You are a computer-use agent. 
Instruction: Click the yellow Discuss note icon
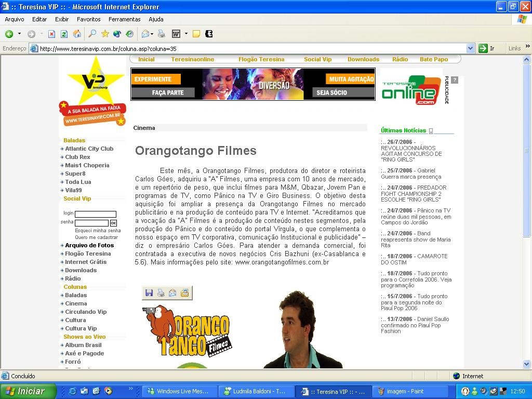196,34
